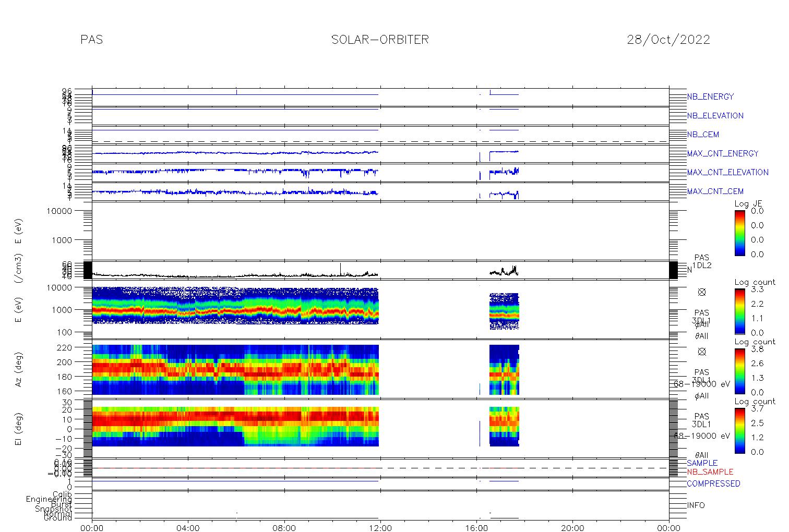Click the Calib mode label
The height and width of the screenshot is (532, 789).
pos(62,494)
